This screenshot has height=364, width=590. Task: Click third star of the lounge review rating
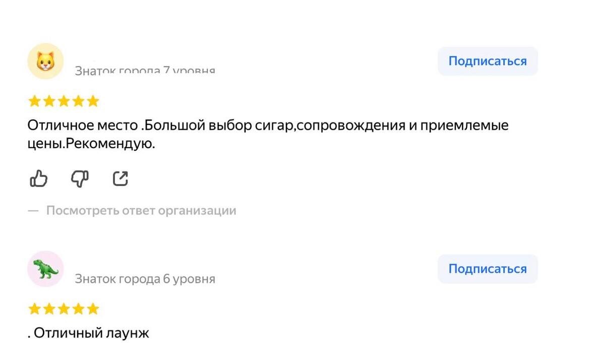[64, 309]
